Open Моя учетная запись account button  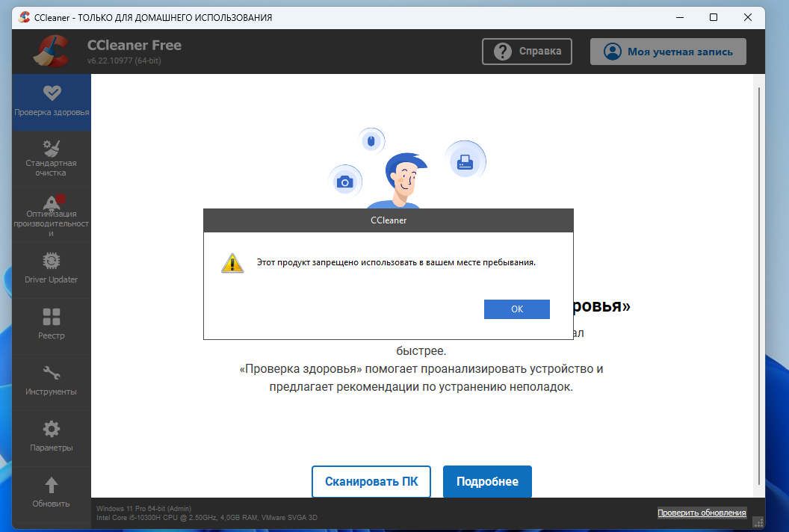click(668, 52)
